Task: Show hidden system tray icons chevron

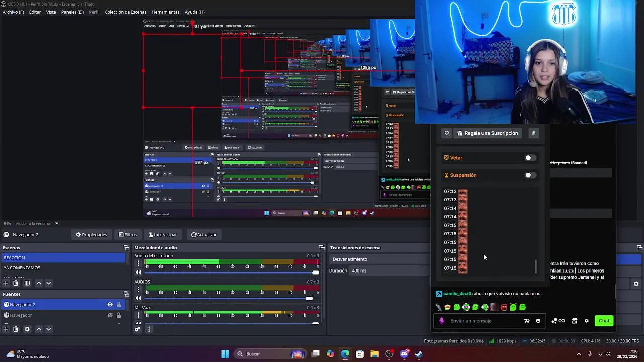Action: (579, 354)
